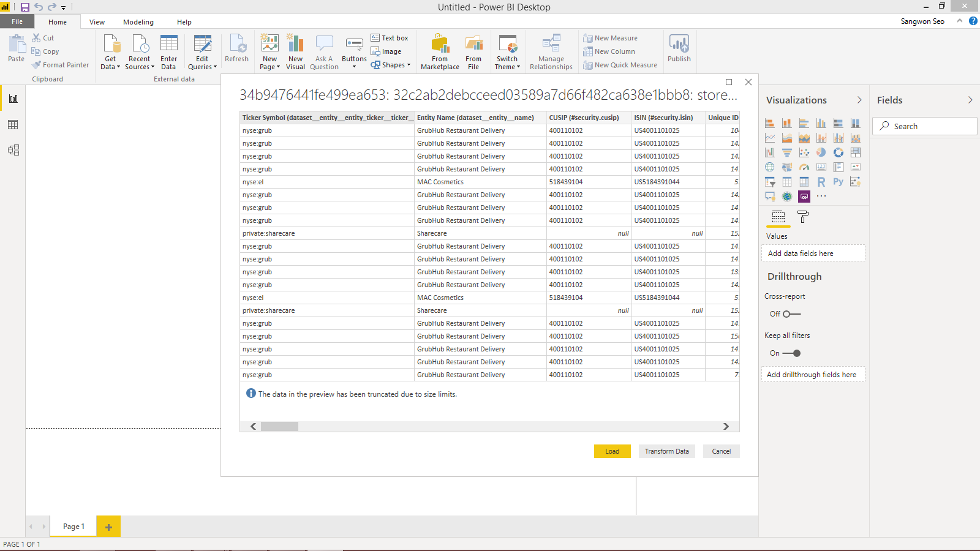Click the Fields Search box
This screenshot has height=551, width=980.
[x=925, y=126]
